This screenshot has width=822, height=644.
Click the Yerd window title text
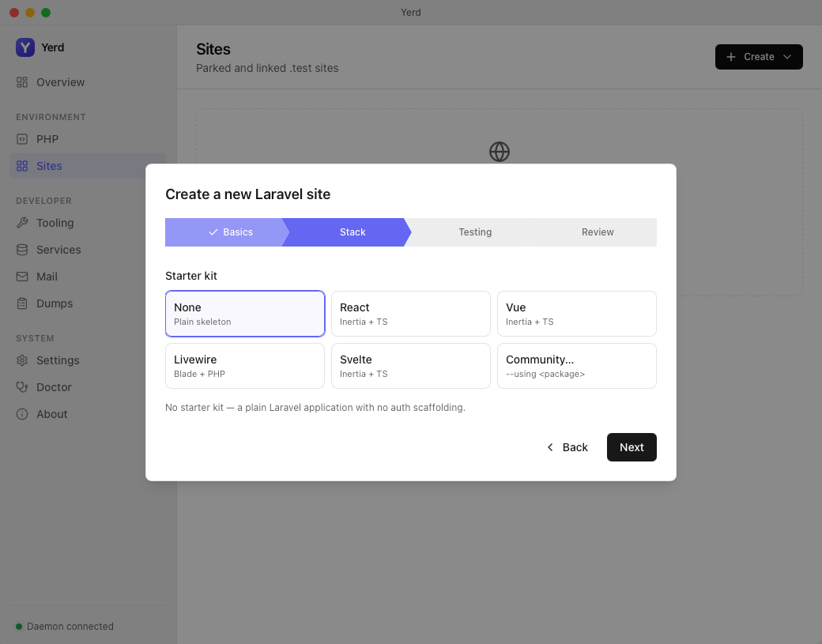click(x=410, y=13)
